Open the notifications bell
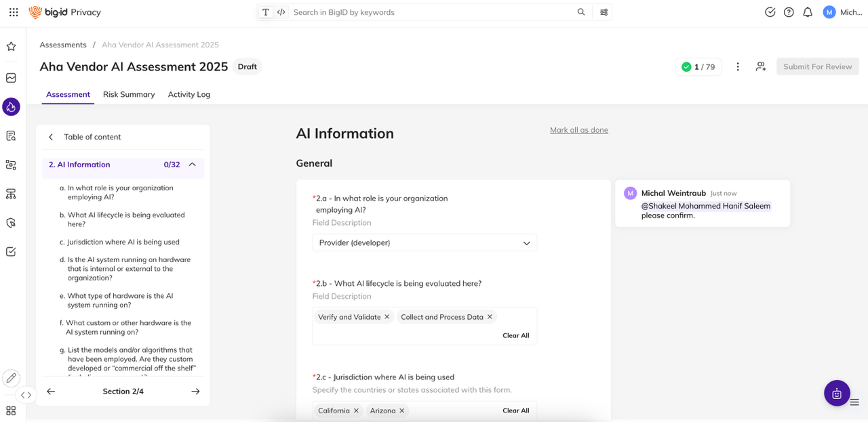The height and width of the screenshot is (422, 868). (807, 12)
